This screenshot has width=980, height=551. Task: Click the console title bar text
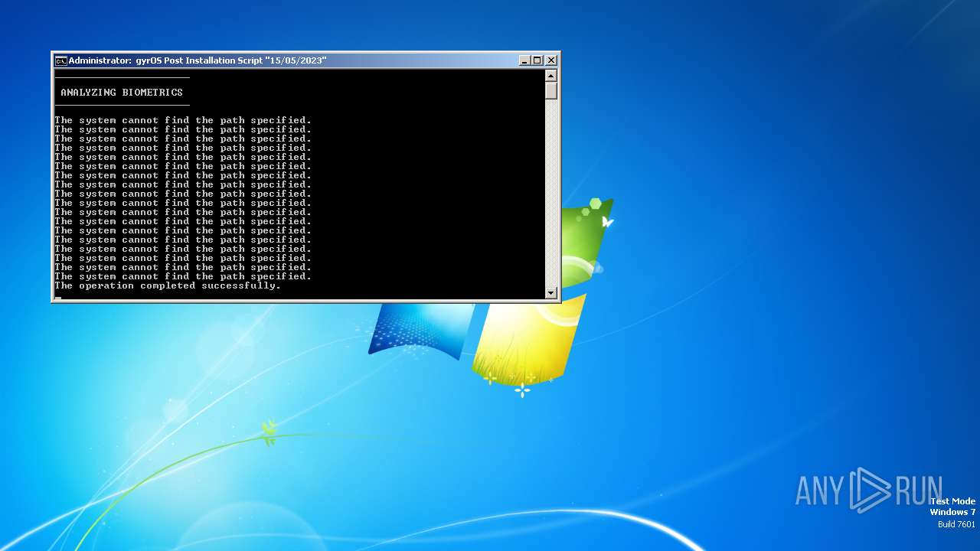(x=198, y=60)
